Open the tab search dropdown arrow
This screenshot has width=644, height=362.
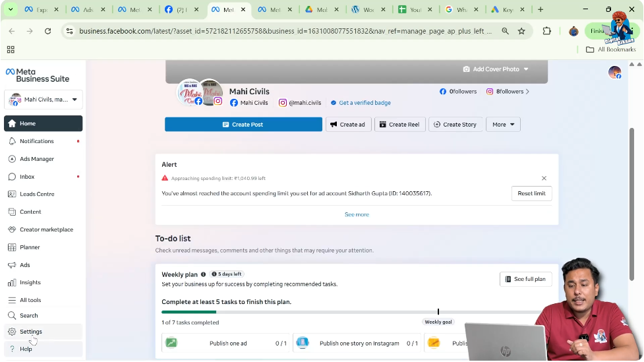pos(11,9)
